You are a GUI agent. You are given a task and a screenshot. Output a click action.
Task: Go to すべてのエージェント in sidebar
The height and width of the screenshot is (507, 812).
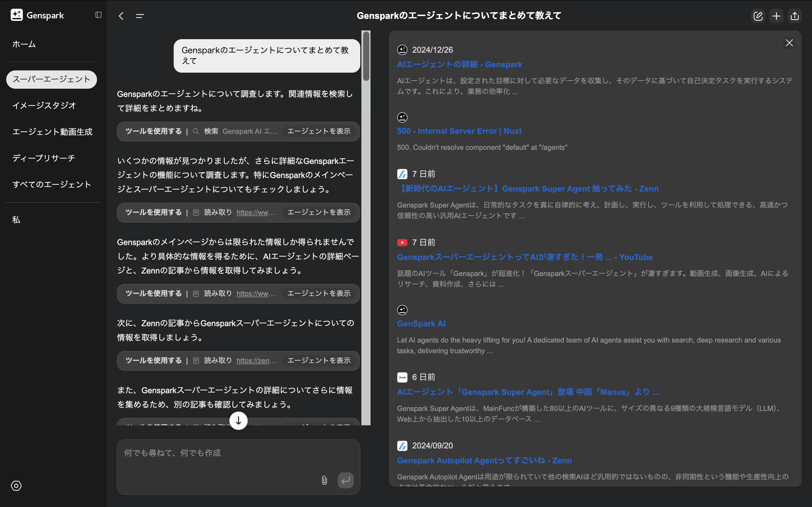(x=52, y=184)
